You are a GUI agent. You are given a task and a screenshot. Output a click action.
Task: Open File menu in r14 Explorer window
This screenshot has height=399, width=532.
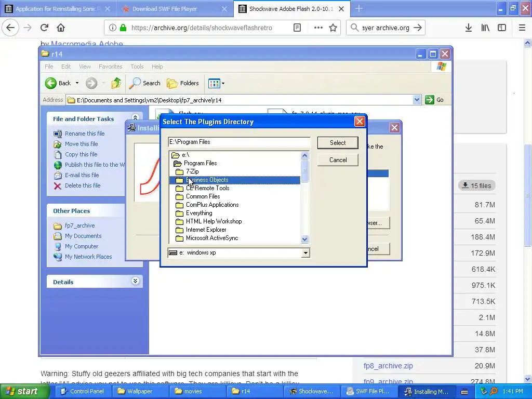[49, 66]
